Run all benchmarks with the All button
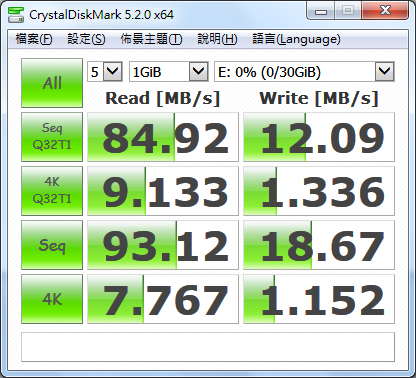Viewport: 416px width, 378px height. tap(52, 83)
